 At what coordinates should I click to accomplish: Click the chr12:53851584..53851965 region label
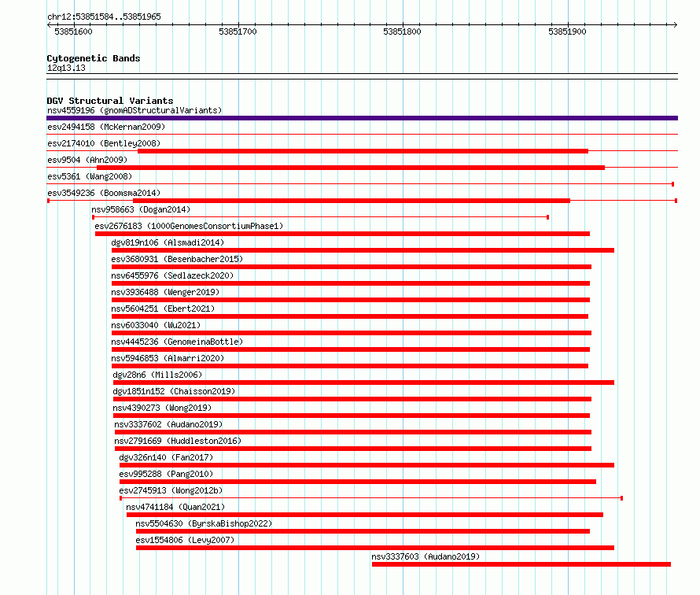[x=104, y=17]
